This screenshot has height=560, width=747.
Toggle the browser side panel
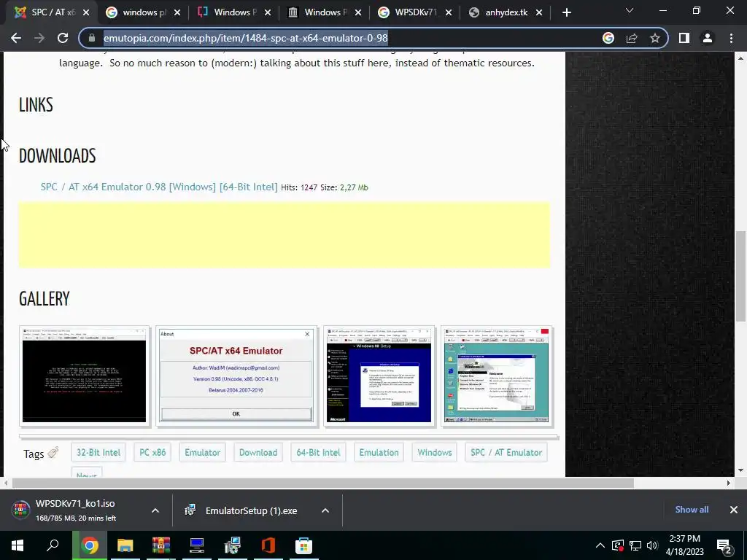coord(684,38)
